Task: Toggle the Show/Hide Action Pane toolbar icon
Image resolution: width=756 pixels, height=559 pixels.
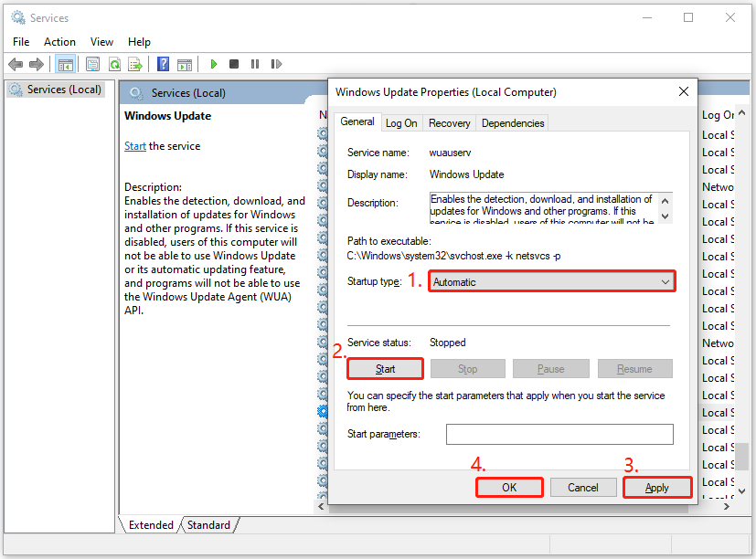Action: [x=185, y=64]
